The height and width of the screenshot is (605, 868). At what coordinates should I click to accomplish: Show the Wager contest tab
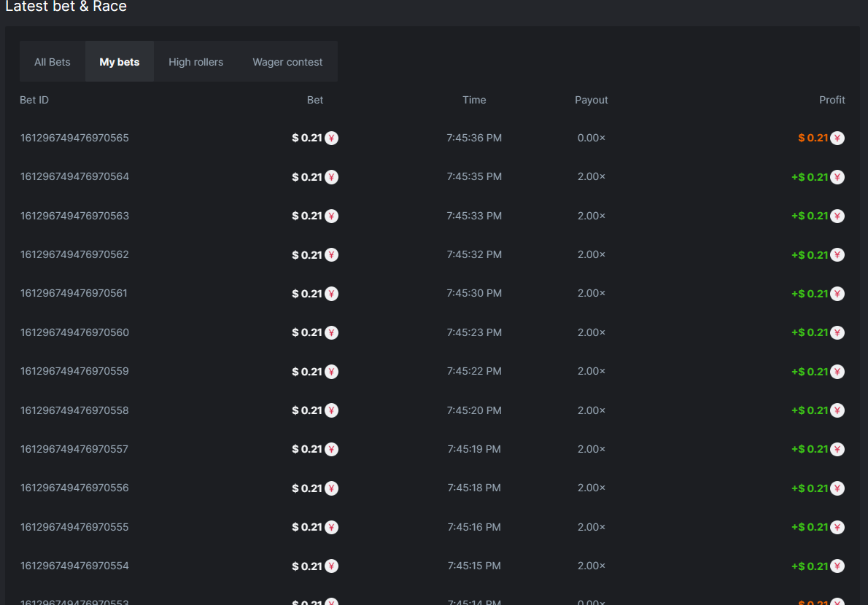pos(287,62)
